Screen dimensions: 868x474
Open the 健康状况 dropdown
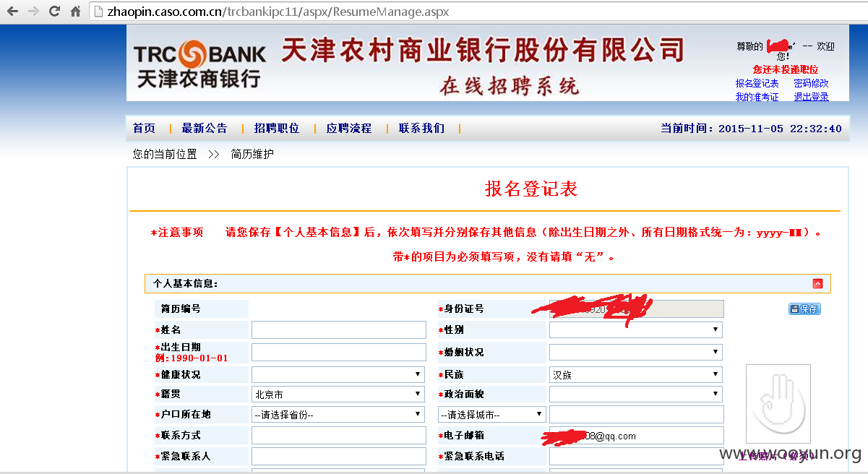[338, 375]
